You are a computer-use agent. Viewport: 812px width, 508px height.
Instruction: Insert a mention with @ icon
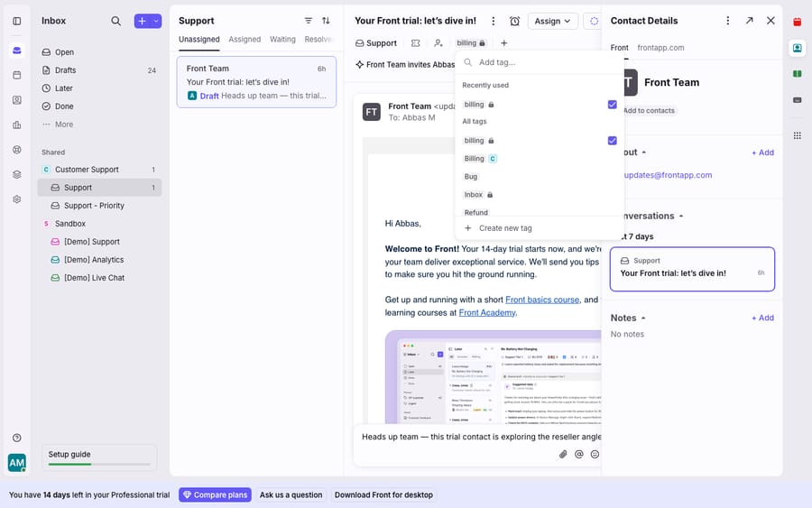coord(579,454)
